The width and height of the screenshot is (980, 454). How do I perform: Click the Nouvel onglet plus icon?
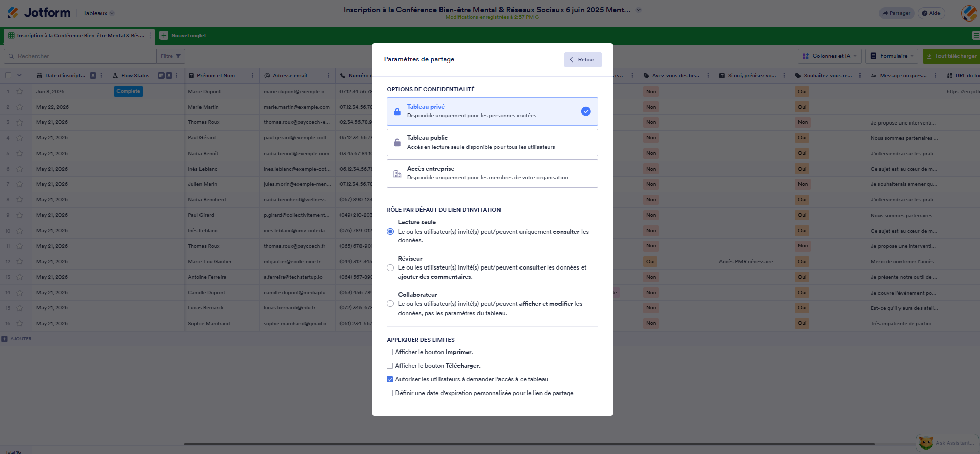coord(164,36)
